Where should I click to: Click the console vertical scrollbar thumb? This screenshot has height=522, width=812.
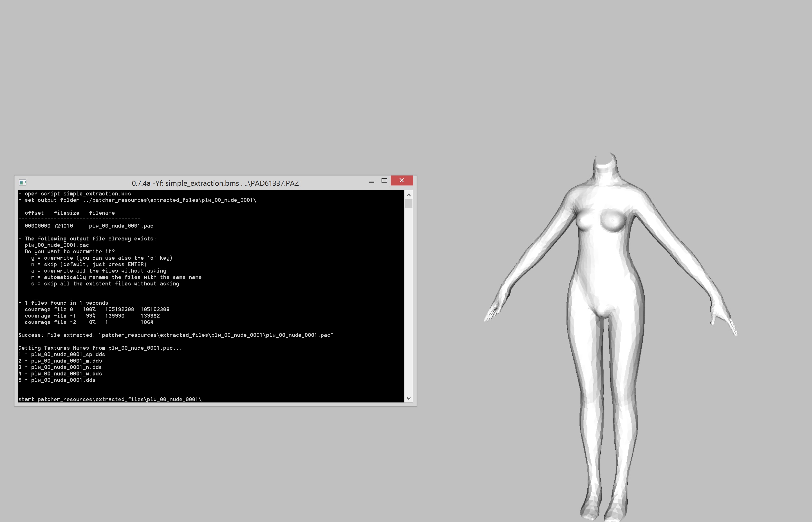(x=409, y=203)
